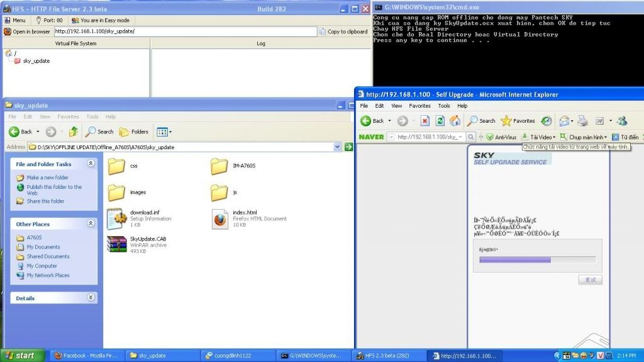Switch to Facebook - Mozilla Firefox taskbar item
Viewport: 644px width, 362px height.
click(87, 356)
